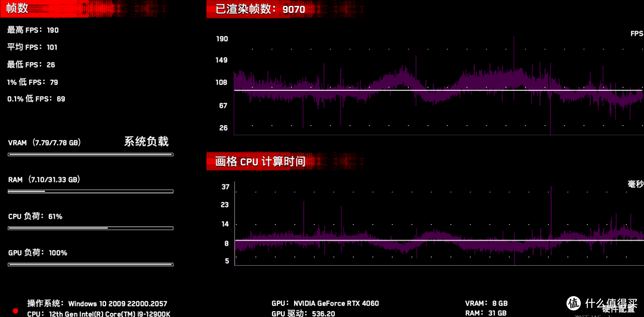The width and height of the screenshot is (644, 317).
Task: Select the 平均 FPS：101 line
Action: pos(32,47)
